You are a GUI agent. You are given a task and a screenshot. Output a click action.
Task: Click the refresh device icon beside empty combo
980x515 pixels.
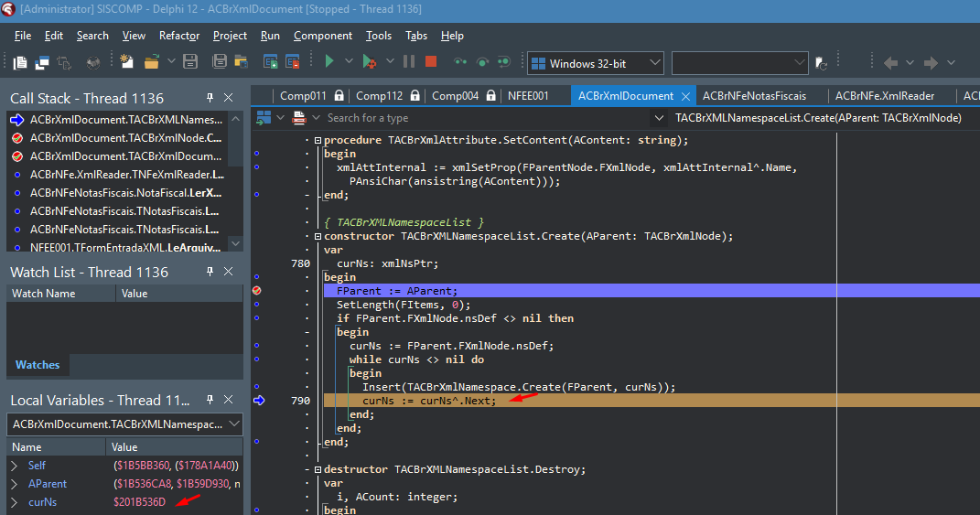point(822,64)
